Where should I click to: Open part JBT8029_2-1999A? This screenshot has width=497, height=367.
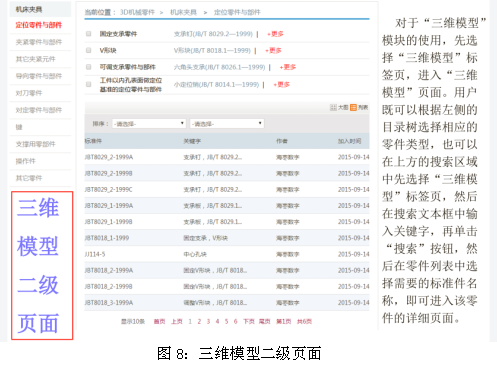pos(109,157)
